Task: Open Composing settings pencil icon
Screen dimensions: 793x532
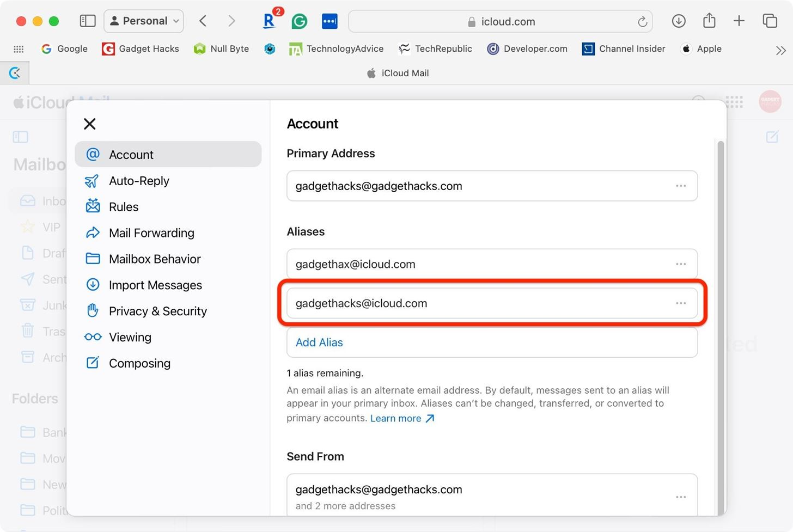Action: pos(93,363)
